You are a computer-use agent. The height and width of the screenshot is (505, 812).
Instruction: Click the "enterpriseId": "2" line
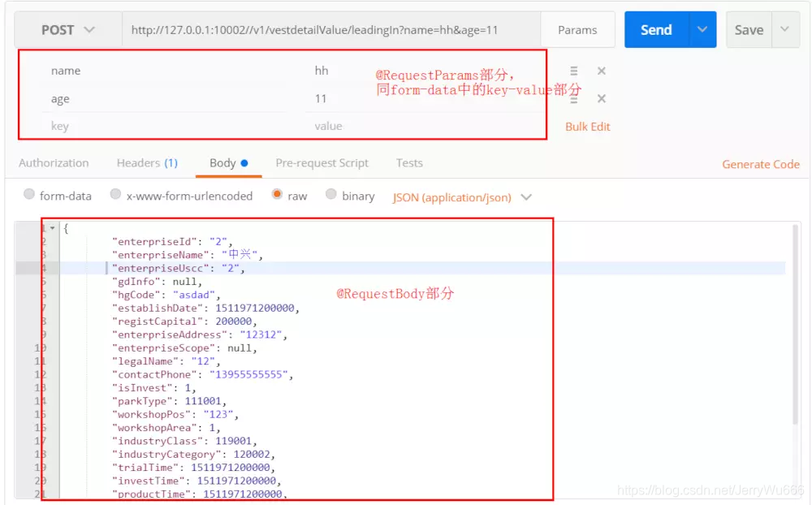(172, 241)
